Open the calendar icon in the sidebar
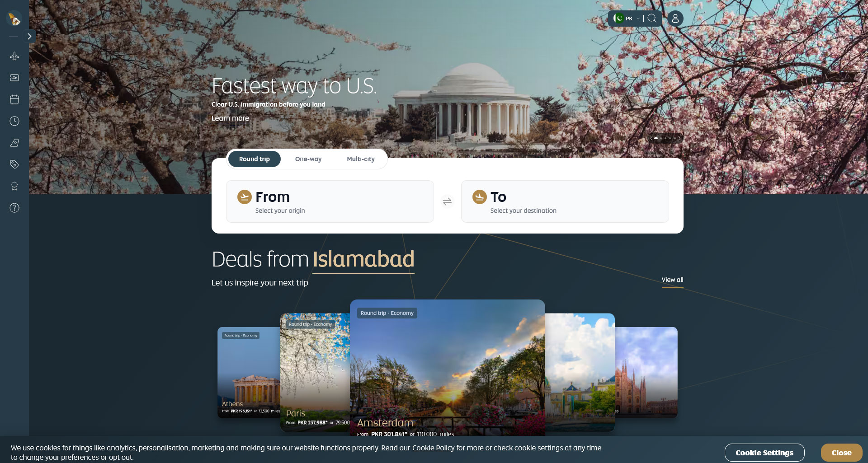This screenshot has height=463, width=868. tap(14, 99)
